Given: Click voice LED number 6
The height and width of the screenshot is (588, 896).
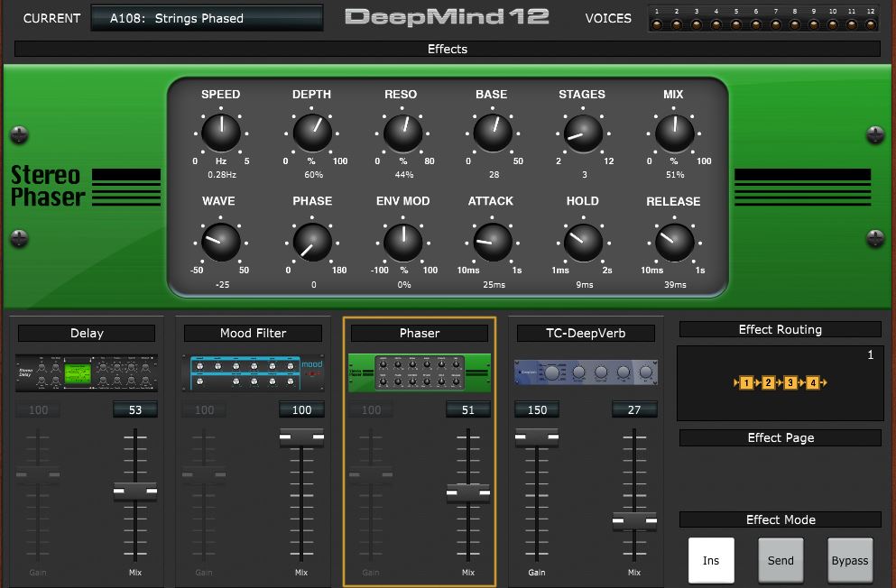Looking at the screenshot, I should click(x=756, y=24).
